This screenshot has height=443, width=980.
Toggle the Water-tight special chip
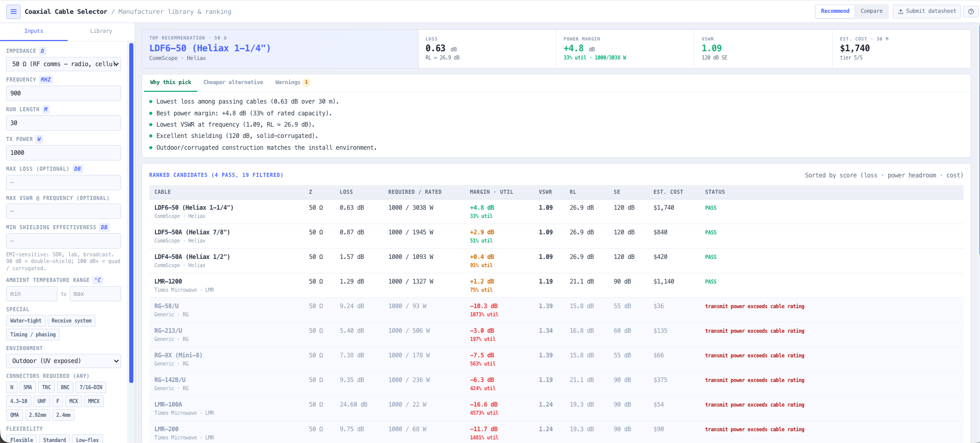(x=26, y=321)
